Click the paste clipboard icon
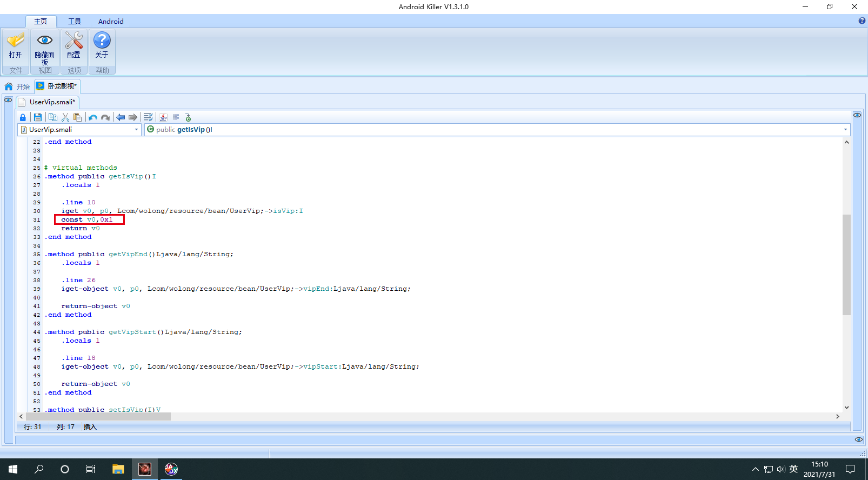Screen dimensions: 868x480 78,117
